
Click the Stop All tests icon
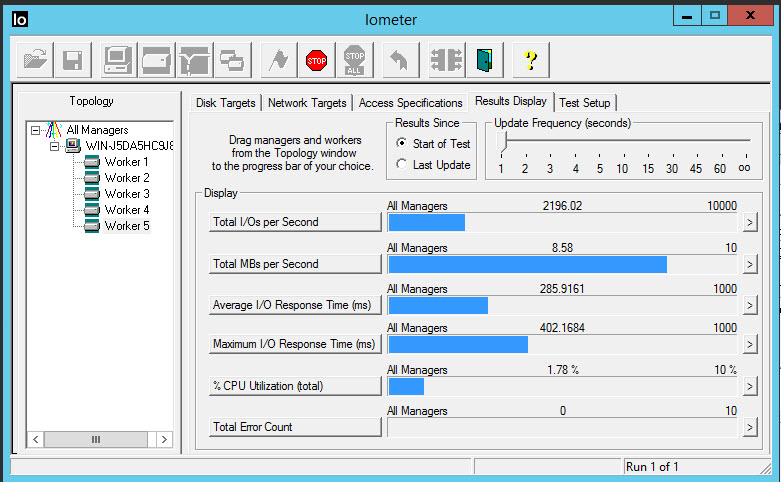[355, 60]
